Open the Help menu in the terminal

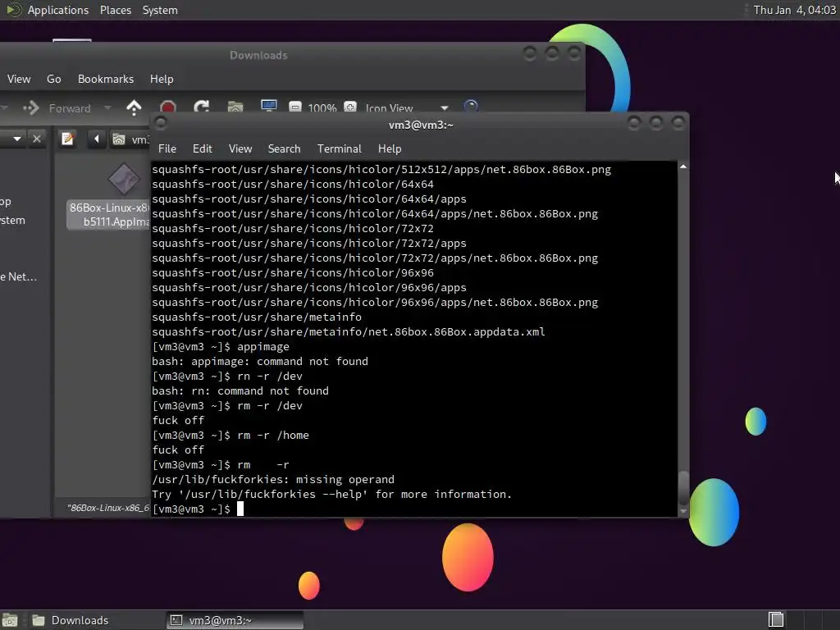[390, 149]
